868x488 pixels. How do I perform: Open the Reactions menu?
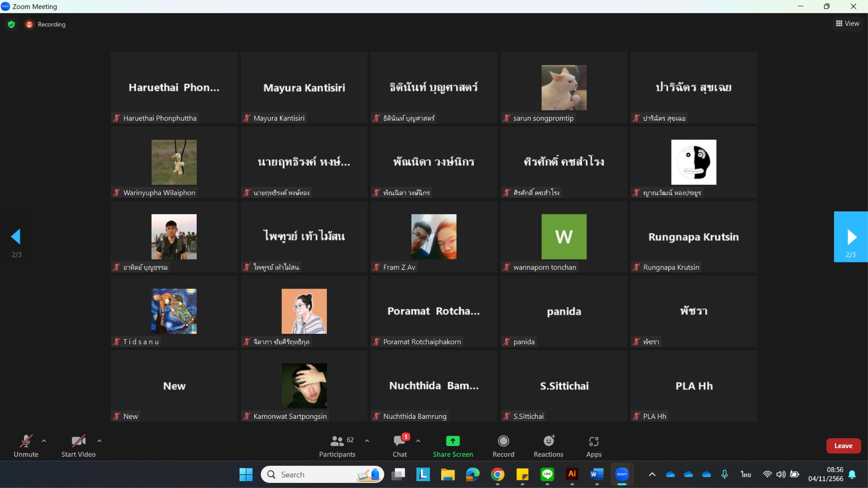pos(548,446)
